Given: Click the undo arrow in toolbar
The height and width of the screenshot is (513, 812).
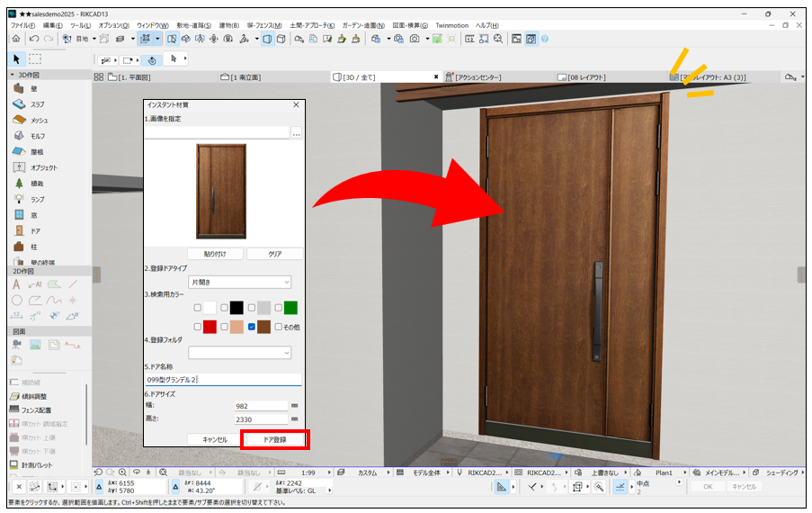Looking at the screenshot, I should [x=33, y=39].
